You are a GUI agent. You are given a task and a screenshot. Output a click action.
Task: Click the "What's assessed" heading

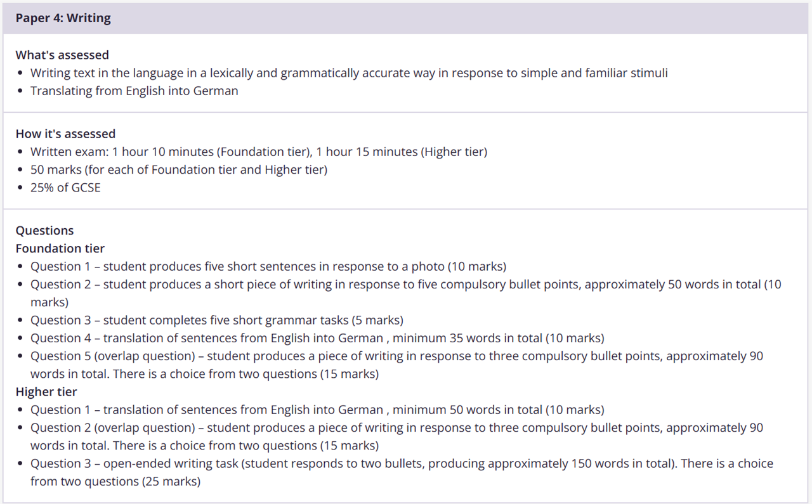62,55
